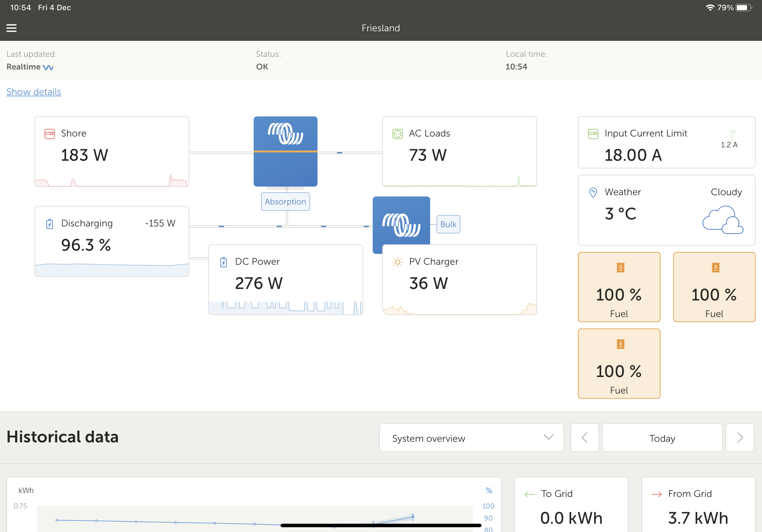Screen dimensions: 762x532
Task: Tap the From Grid red arrow icon
Action: 656,494
